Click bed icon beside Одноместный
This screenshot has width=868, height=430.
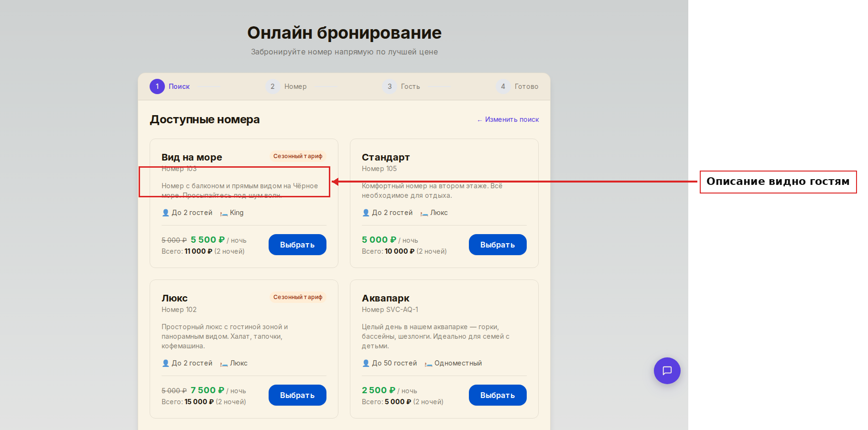click(x=428, y=364)
